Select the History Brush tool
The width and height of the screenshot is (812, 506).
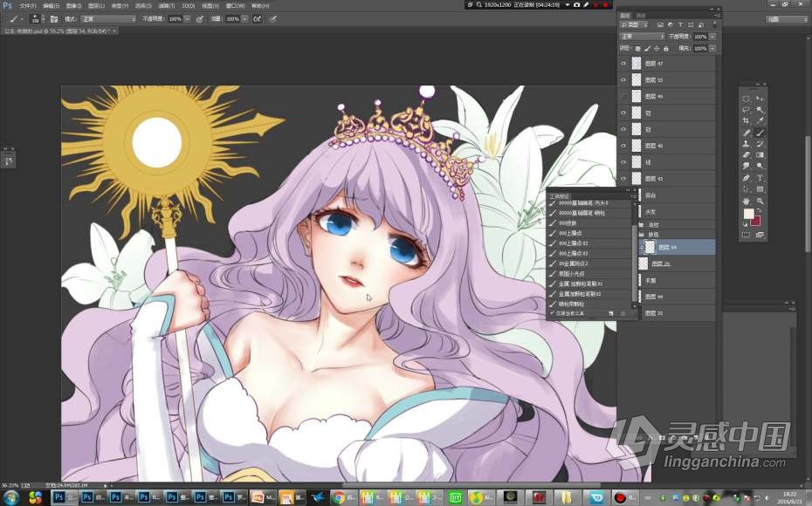coord(760,144)
